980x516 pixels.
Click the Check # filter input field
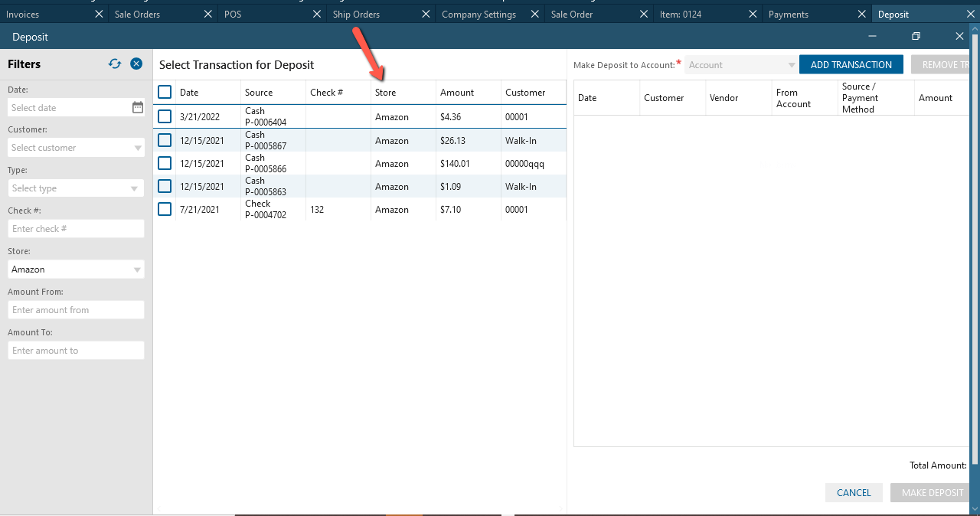(76, 229)
